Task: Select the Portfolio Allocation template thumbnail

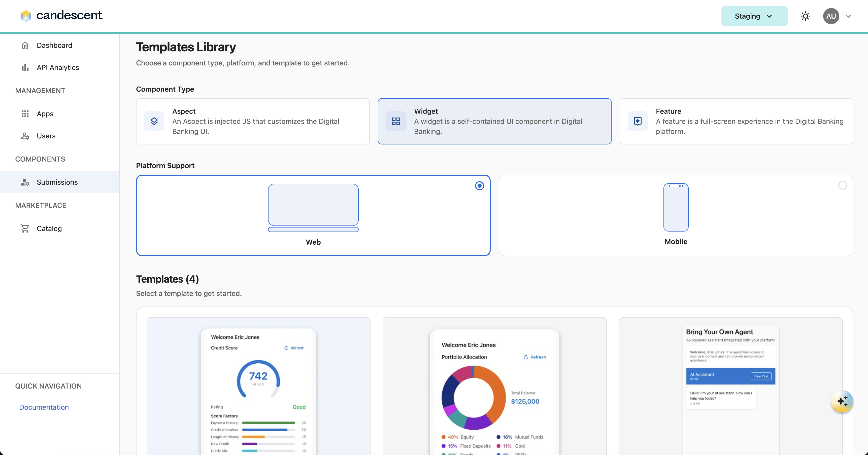Action: 494,386
